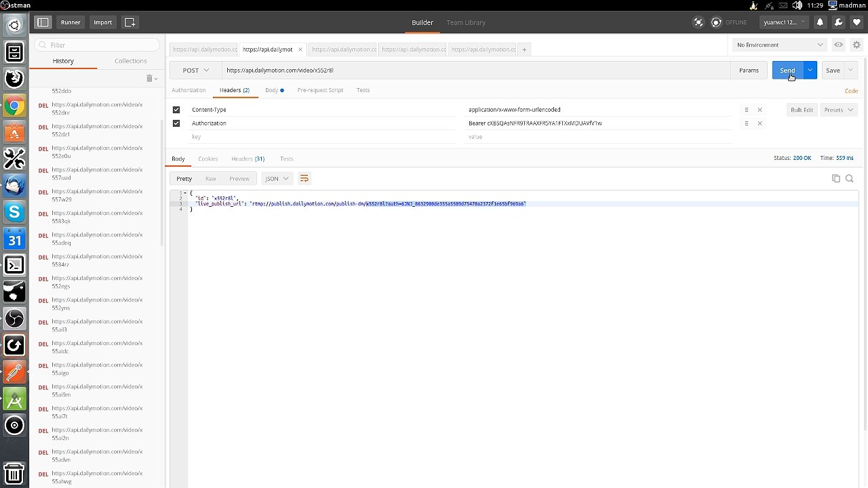
Task: Toggle environment quick look eye
Action: coord(839,45)
